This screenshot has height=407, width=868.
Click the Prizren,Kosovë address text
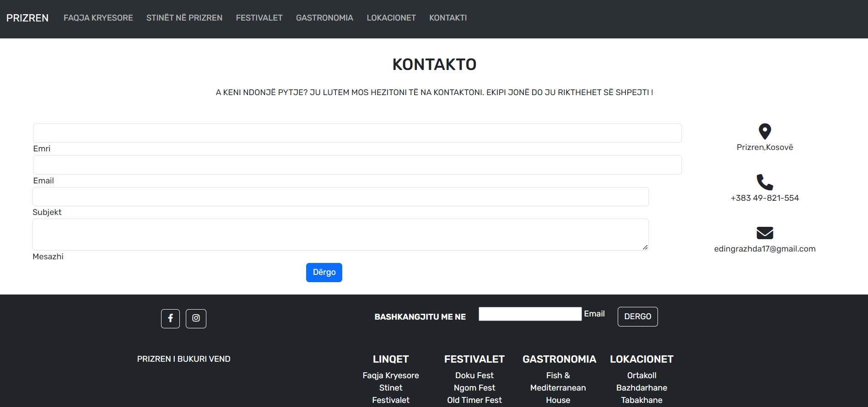[765, 147]
